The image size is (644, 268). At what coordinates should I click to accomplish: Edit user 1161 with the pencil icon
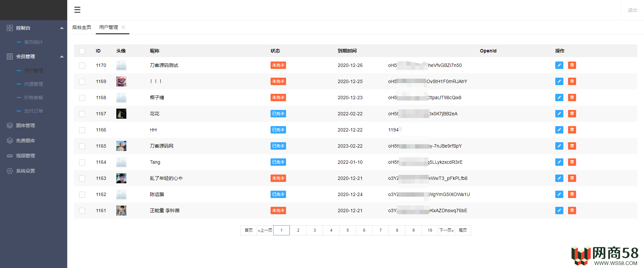[559, 210]
